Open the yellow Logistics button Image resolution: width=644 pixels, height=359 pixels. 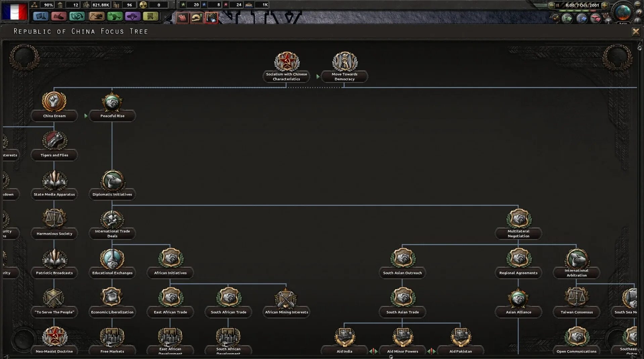pyautogui.click(x=151, y=16)
